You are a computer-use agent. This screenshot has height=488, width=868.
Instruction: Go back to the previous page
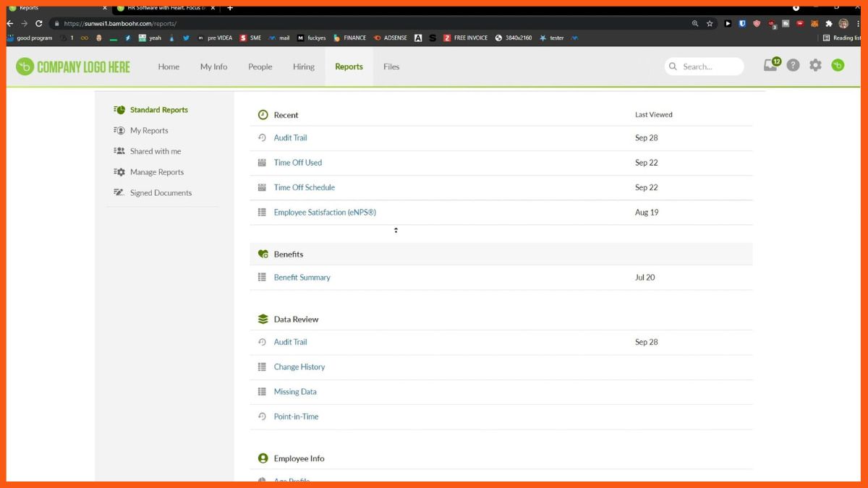10,23
